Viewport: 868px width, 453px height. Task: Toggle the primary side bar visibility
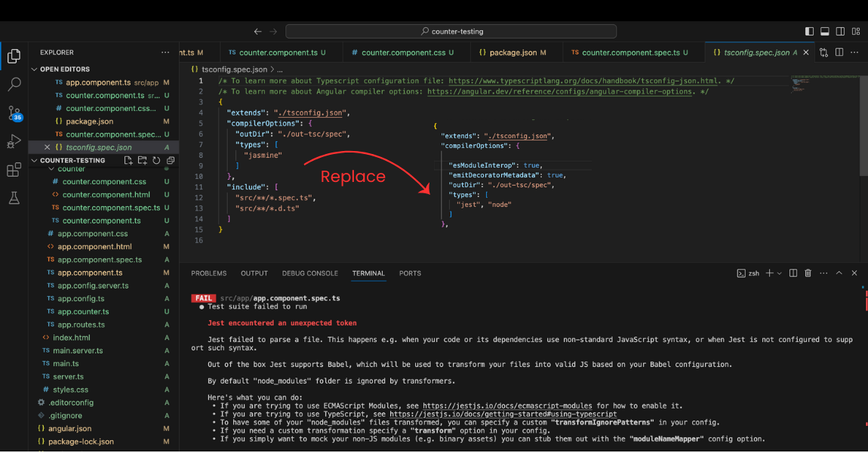pyautogui.click(x=809, y=31)
